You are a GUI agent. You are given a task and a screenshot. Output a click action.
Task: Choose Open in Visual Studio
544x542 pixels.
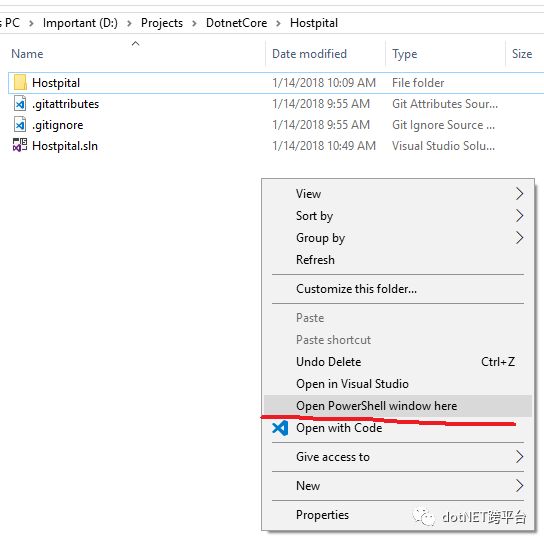(398, 384)
